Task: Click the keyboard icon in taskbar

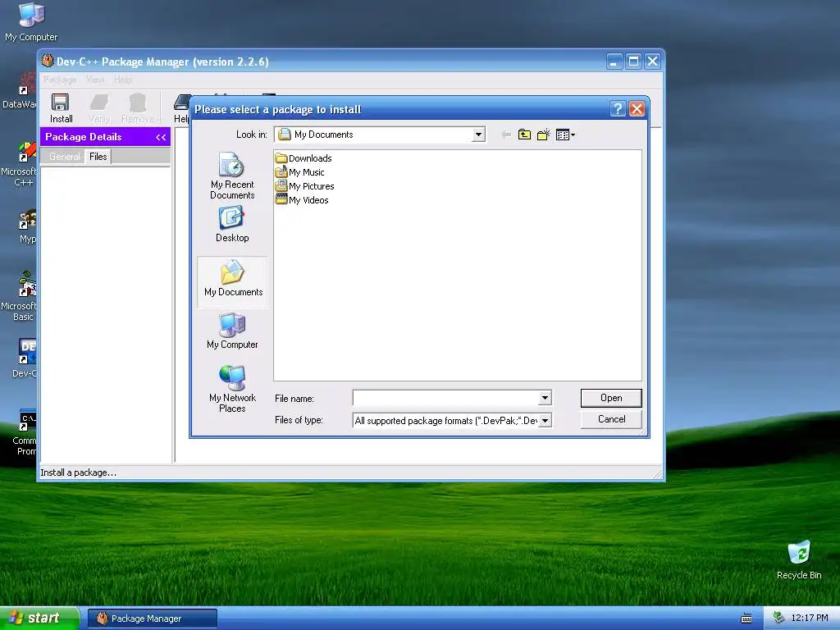Action: [x=746, y=619]
